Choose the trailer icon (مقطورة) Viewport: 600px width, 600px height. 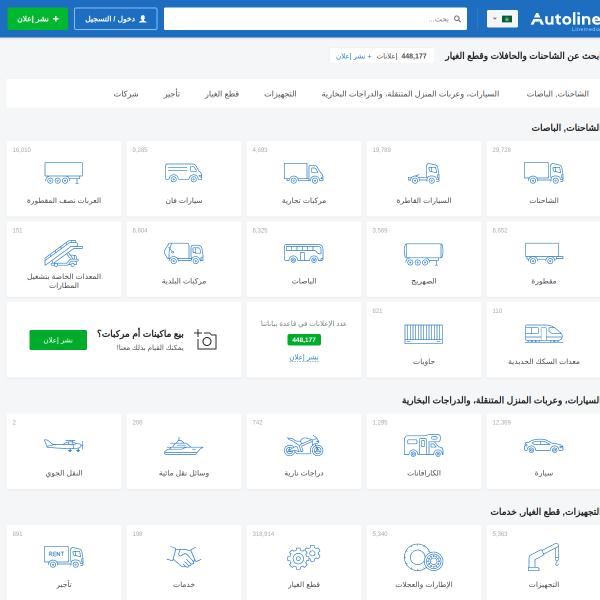point(543,253)
